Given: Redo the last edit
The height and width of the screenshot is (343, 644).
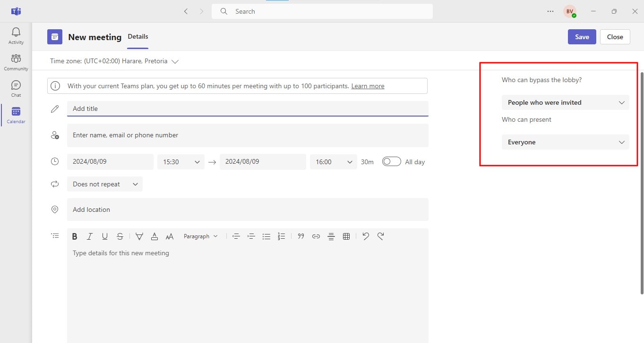Looking at the screenshot, I should point(381,236).
